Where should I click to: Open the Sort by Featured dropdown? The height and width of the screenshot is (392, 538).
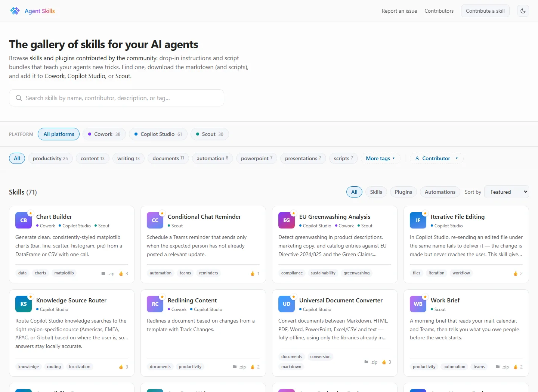tap(507, 192)
